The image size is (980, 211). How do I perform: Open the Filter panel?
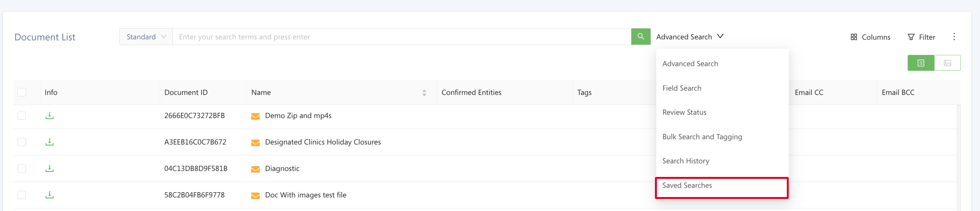[x=921, y=37]
